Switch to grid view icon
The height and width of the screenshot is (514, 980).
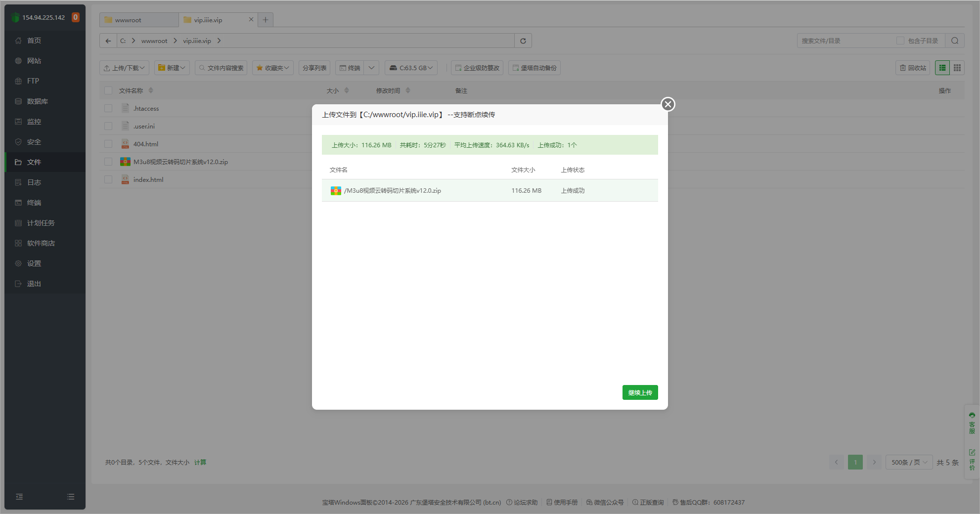coord(957,68)
